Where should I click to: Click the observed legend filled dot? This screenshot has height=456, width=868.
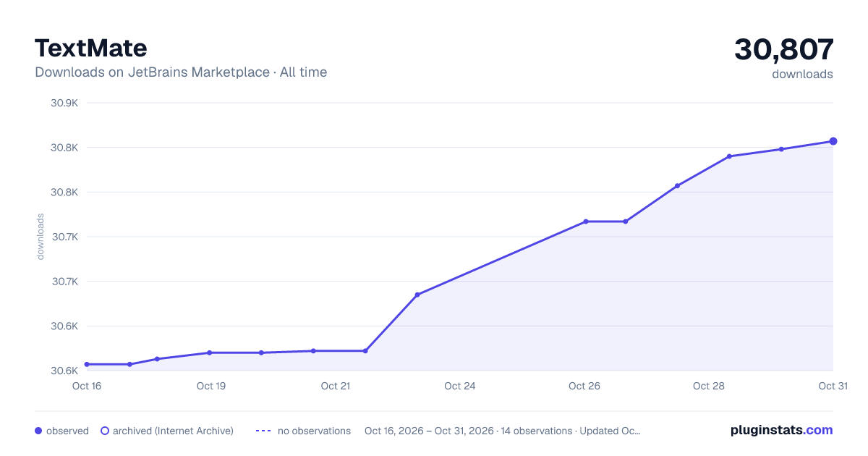click(38, 431)
